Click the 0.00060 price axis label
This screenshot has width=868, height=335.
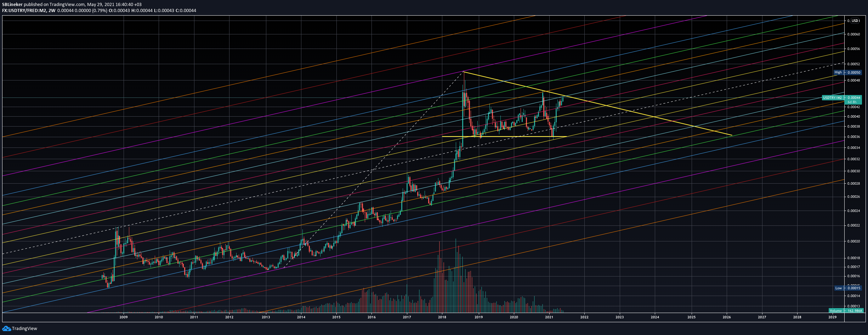[853, 34]
